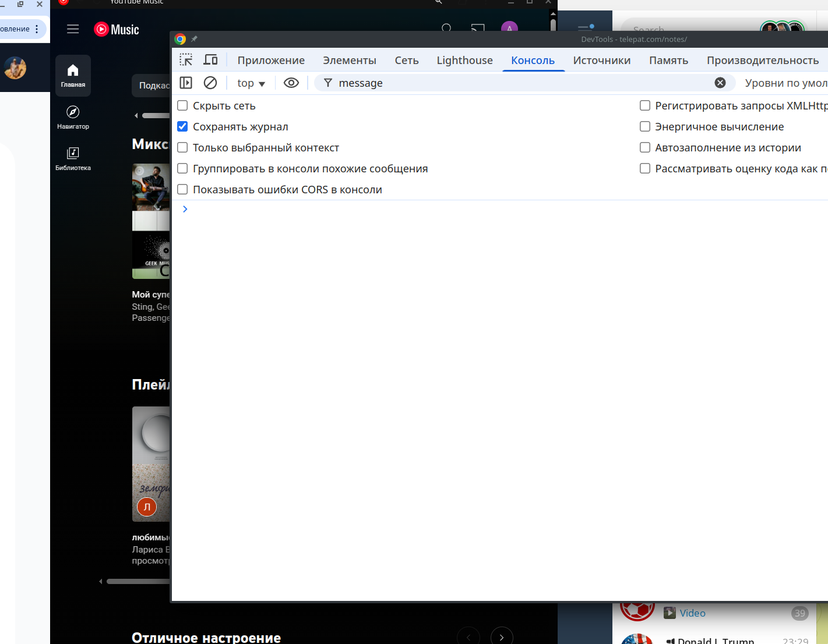Uncheck the Сохранять журнал checkbox
The height and width of the screenshot is (644, 828).
pyautogui.click(x=182, y=126)
